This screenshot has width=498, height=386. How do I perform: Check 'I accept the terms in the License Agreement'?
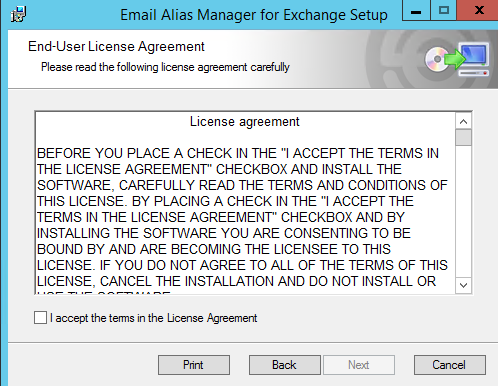pos(40,318)
